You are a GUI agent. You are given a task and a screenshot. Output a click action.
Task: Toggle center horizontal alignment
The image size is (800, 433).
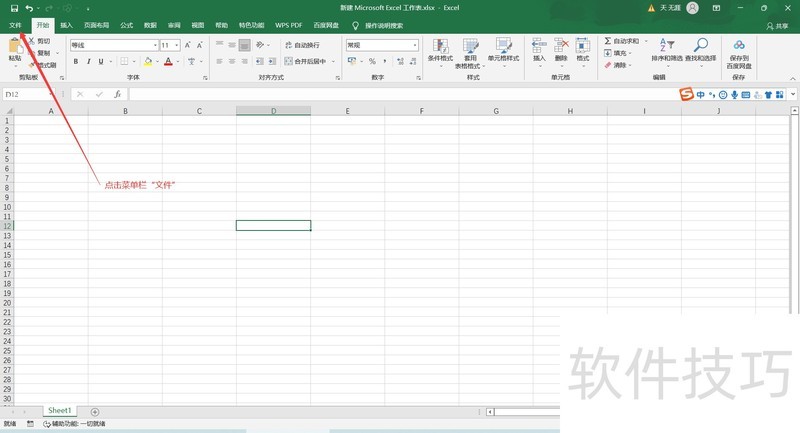click(232, 61)
